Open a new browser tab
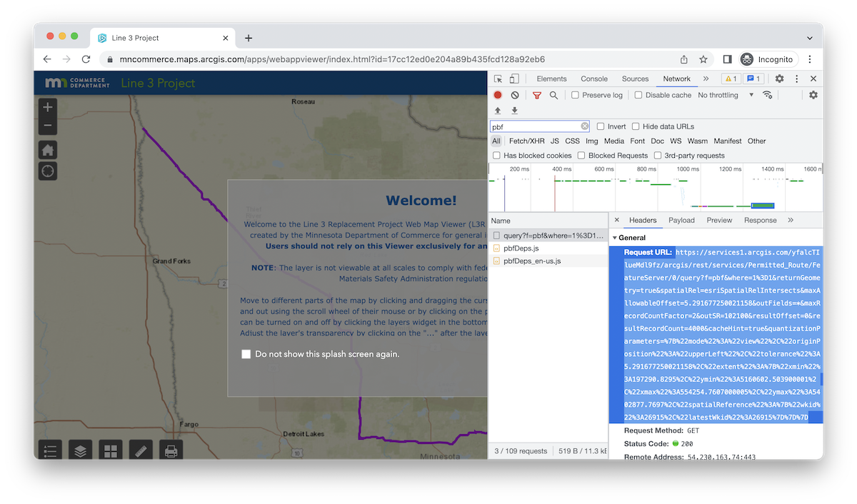The width and height of the screenshot is (857, 504). pyautogui.click(x=249, y=38)
